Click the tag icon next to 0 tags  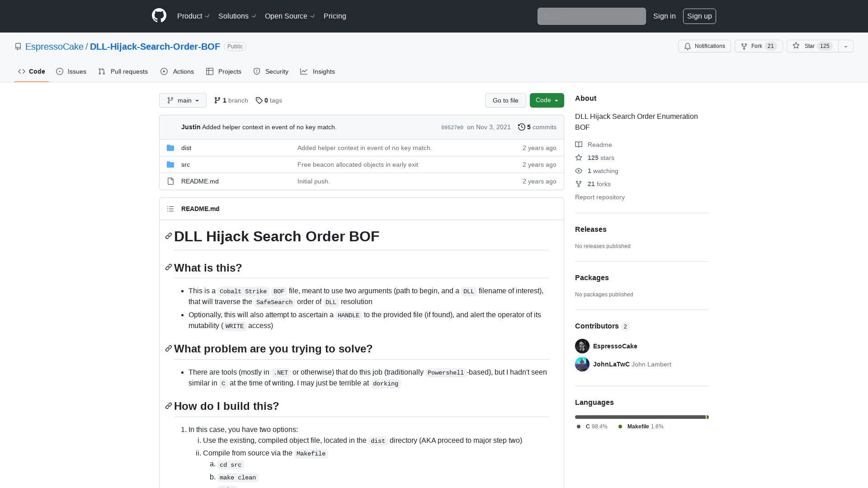click(259, 100)
